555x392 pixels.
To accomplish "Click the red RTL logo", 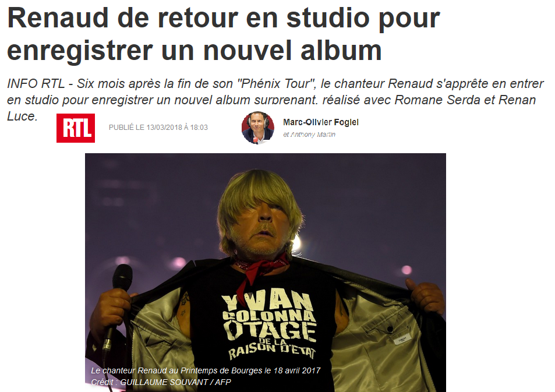I will (x=75, y=128).
